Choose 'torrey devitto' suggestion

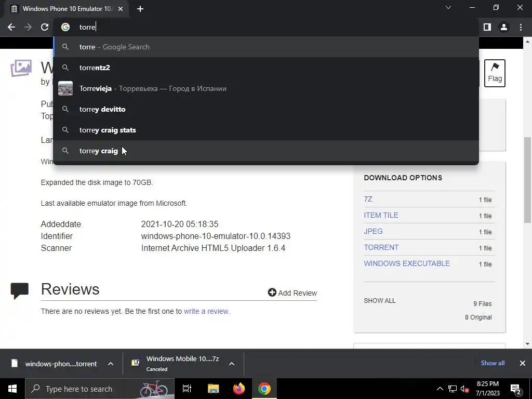point(266,109)
